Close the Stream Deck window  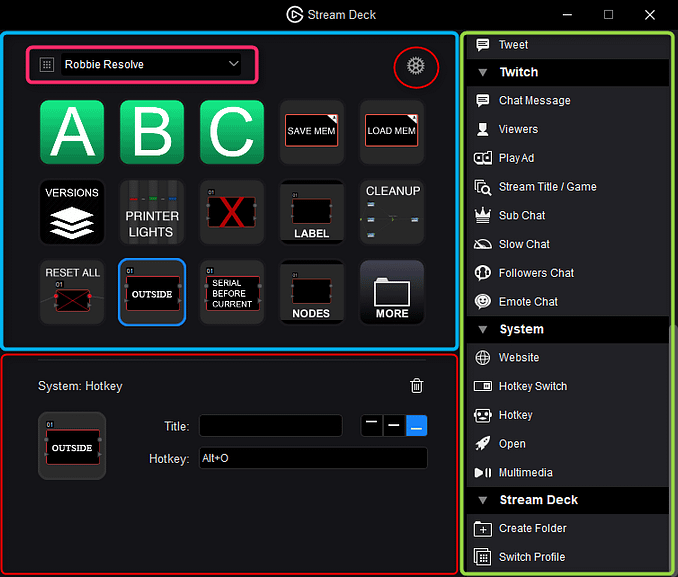pyautogui.click(x=649, y=15)
